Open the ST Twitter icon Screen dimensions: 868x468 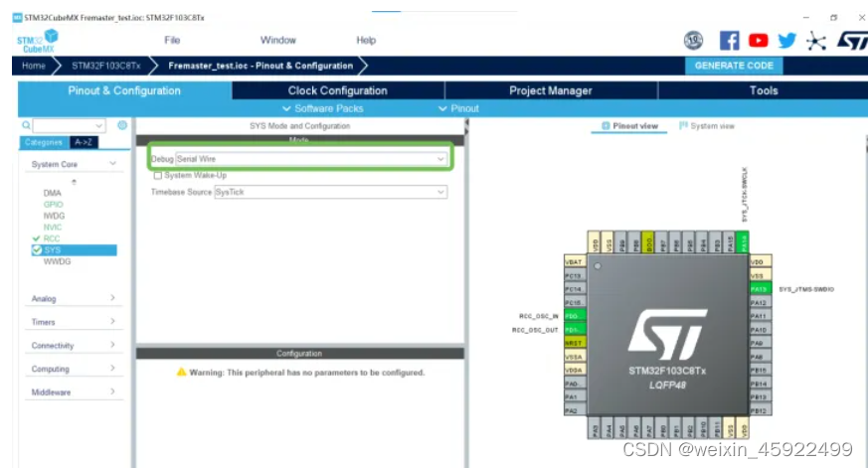(x=786, y=41)
